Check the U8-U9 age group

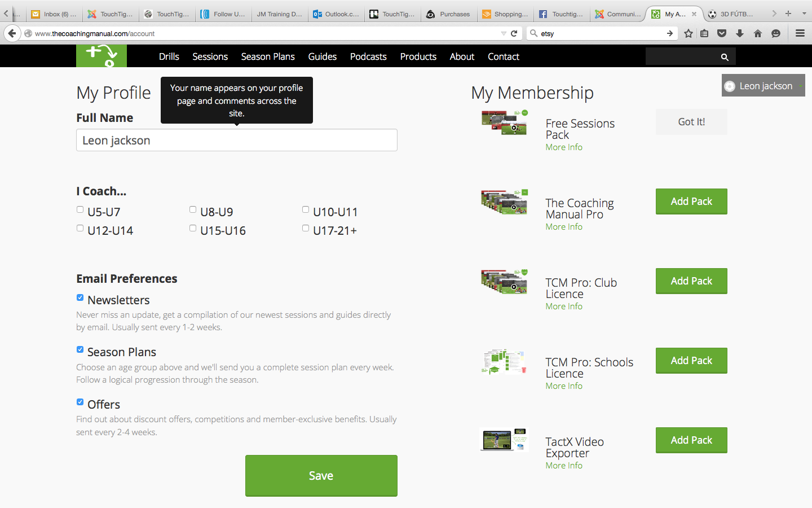coord(193,209)
